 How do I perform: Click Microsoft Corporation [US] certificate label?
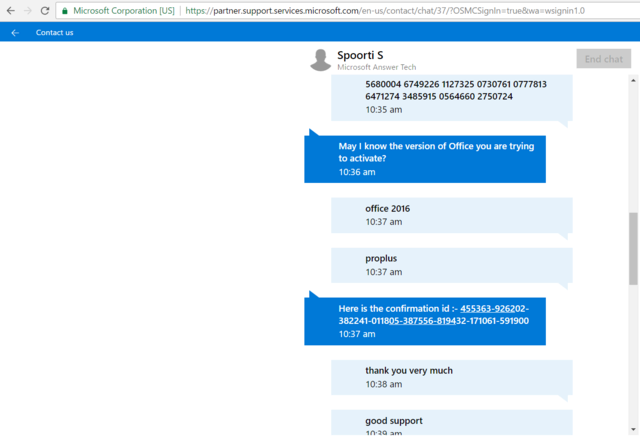point(124,11)
